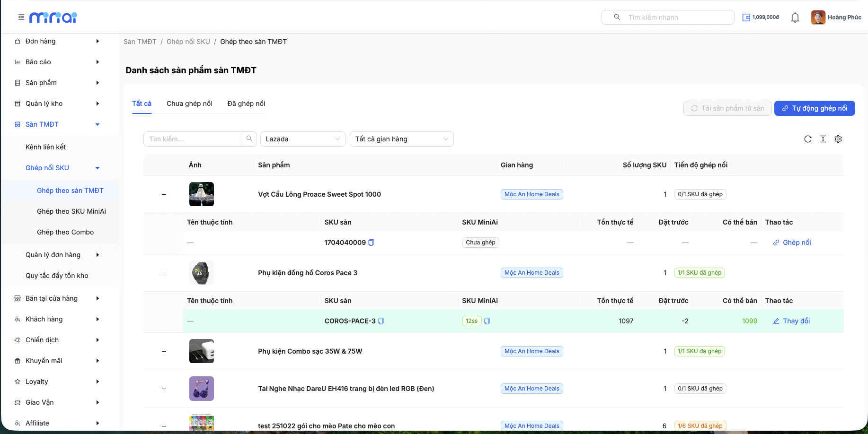This screenshot has height=434, width=868.
Task: Click the Đơn hàng sidebar icon
Action: click(18, 41)
